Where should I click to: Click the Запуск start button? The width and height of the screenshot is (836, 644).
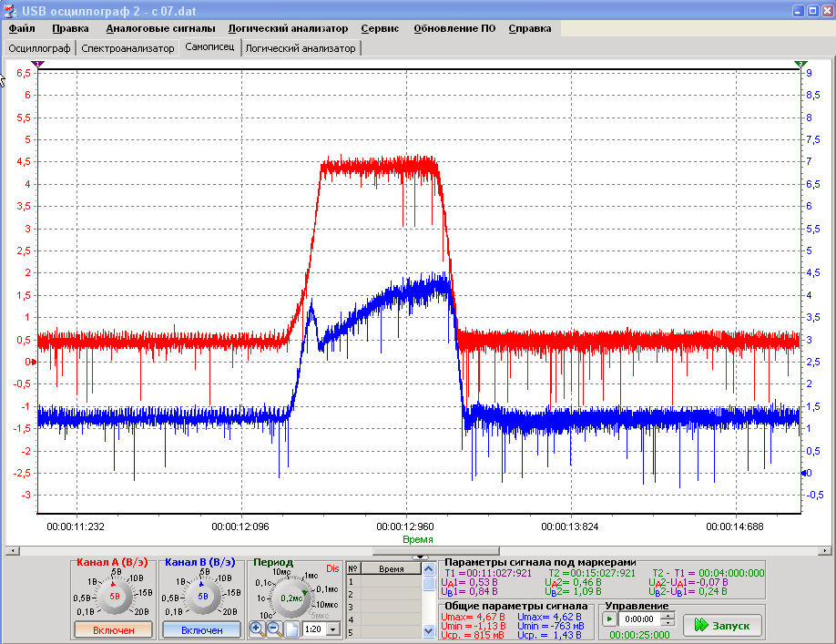722,626
